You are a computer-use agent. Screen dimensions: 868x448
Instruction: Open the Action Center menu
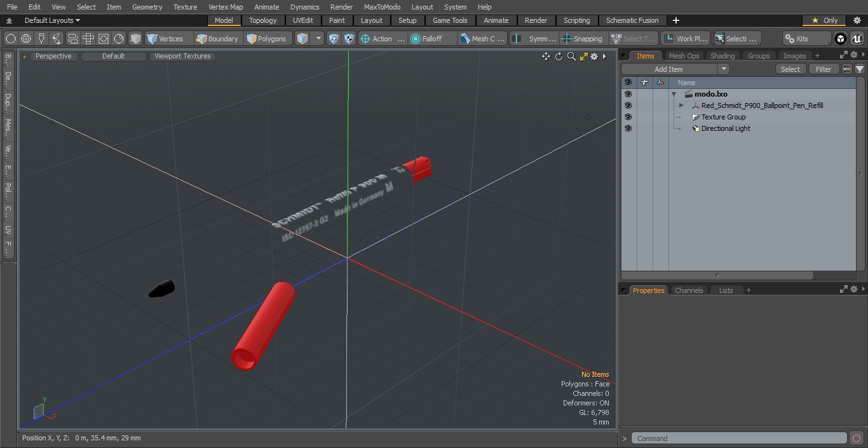[383, 39]
